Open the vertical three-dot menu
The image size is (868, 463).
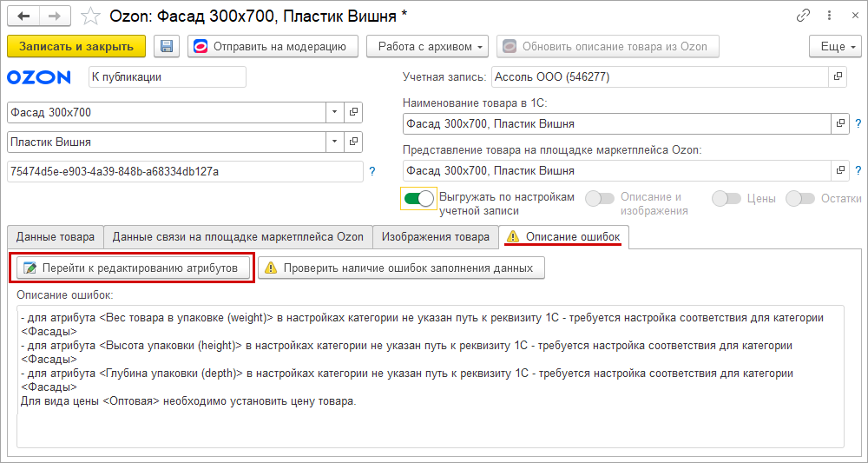pyautogui.click(x=829, y=16)
